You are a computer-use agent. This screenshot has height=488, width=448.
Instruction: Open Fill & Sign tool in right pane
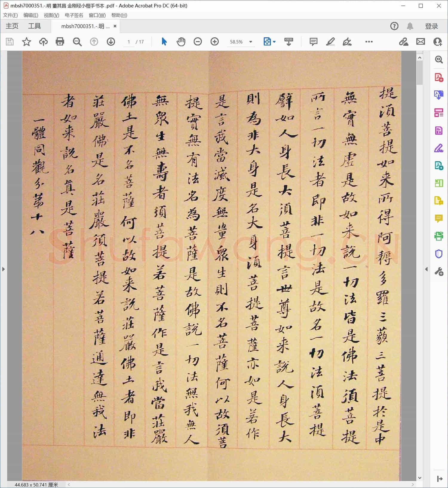(439, 148)
